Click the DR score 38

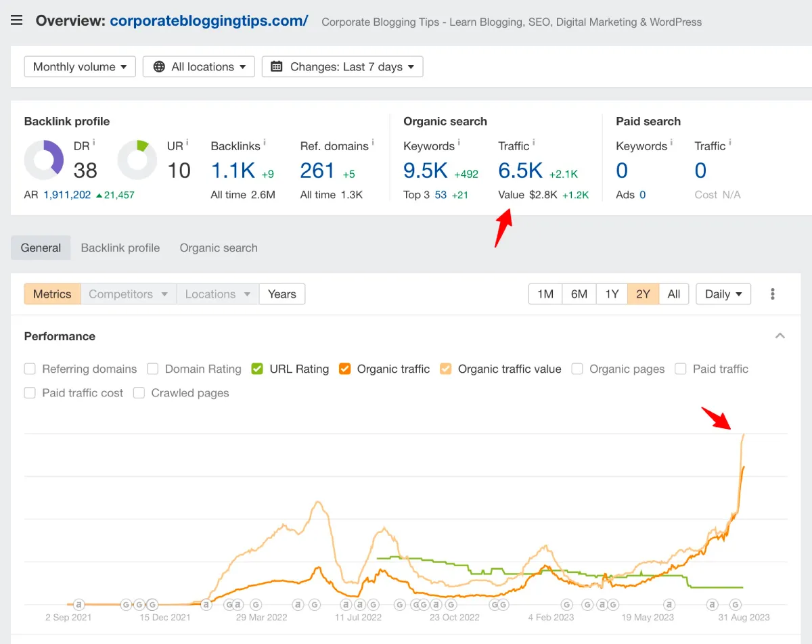(85, 170)
